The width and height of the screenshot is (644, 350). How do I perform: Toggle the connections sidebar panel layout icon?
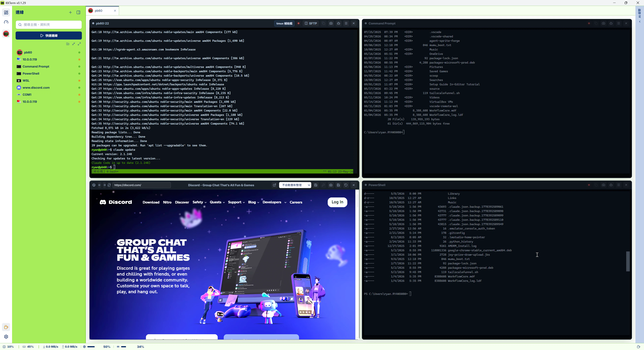[x=78, y=12]
